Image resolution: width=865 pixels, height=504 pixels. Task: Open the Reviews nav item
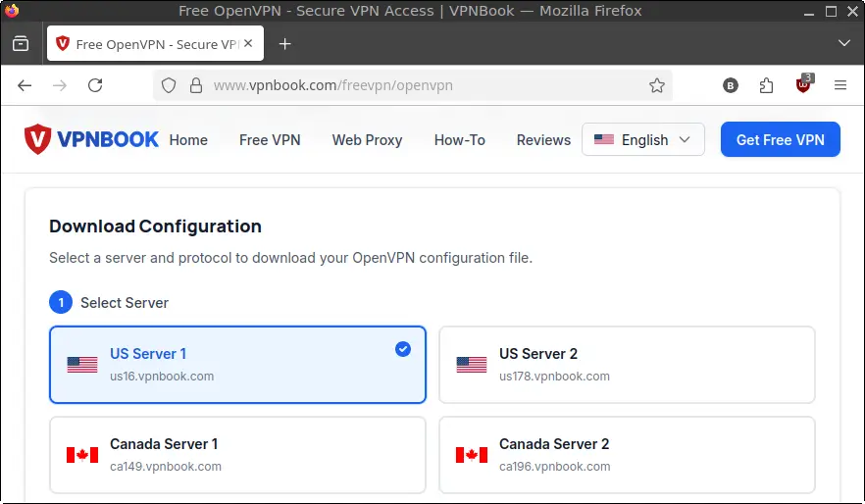[x=543, y=140]
